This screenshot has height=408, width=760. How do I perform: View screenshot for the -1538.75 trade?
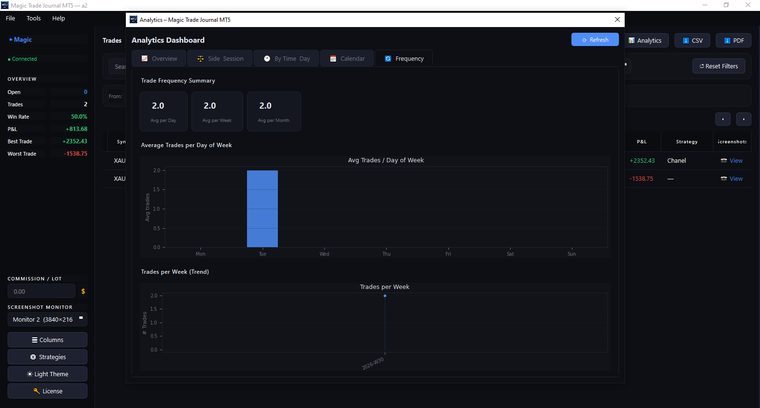(736, 179)
